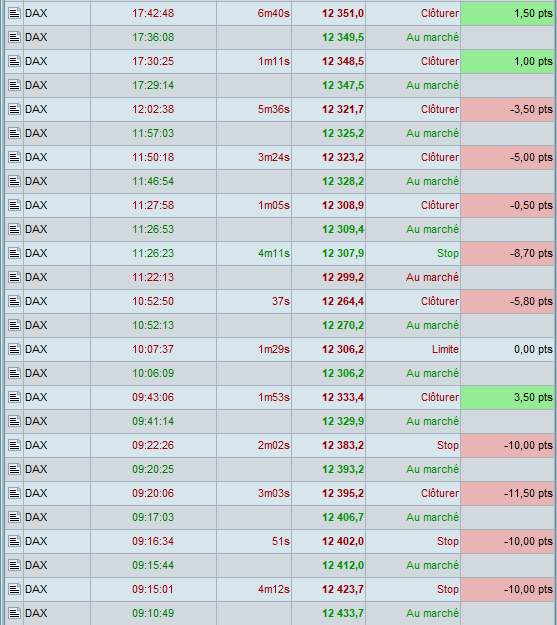Viewport: 557px width, 625px height.
Task: Open order details icon for 09:20:25 row
Action: pyautogui.click(x=14, y=469)
